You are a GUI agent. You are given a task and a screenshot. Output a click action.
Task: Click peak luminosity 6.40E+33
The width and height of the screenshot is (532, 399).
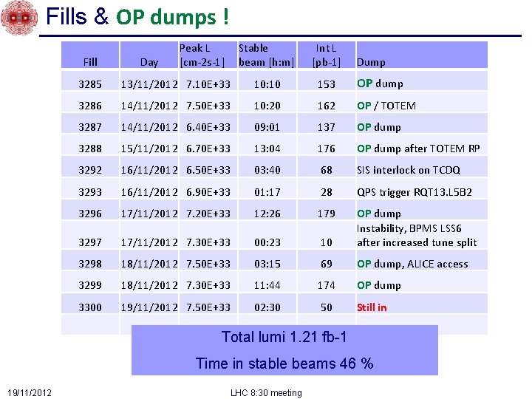[208, 127]
